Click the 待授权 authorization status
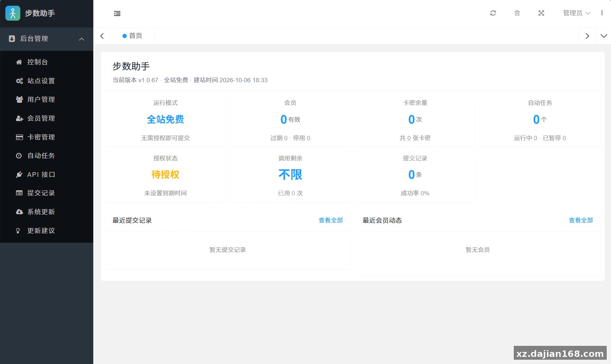This screenshot has height=364, width=611. (x=165, y=174)
